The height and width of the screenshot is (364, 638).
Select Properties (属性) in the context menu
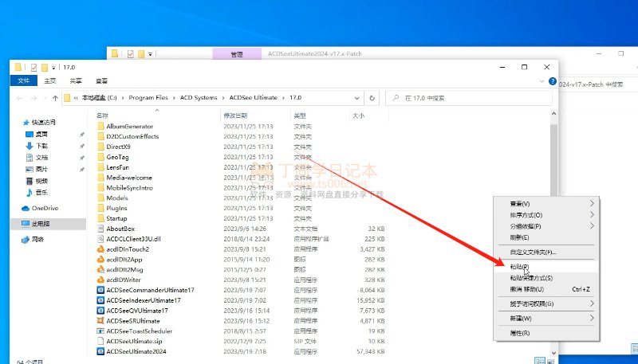click(x=520, y=333)
